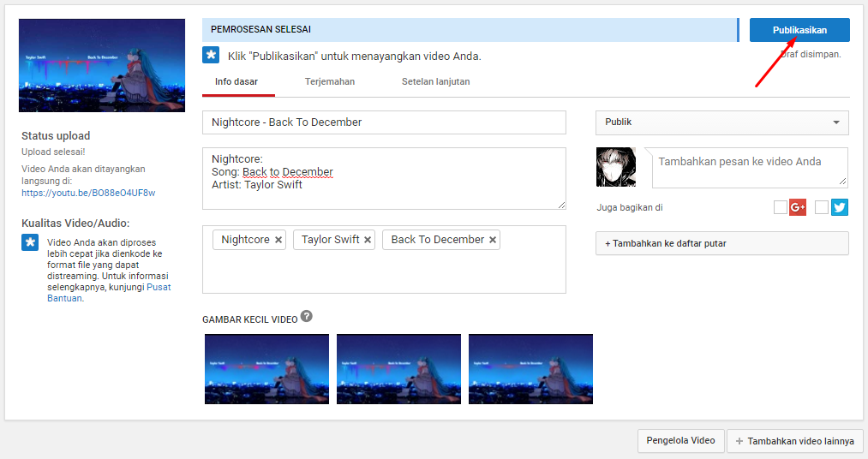Open the Setelan lanjutan tab
This screenshot has width=868, height=459.
point(435,82)
